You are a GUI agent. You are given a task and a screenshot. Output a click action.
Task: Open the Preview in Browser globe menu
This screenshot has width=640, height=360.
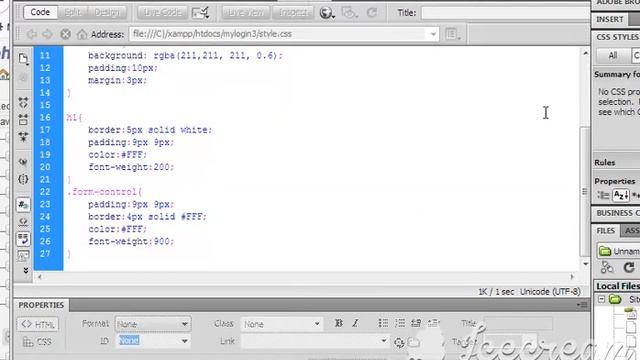tap(327, 13)
